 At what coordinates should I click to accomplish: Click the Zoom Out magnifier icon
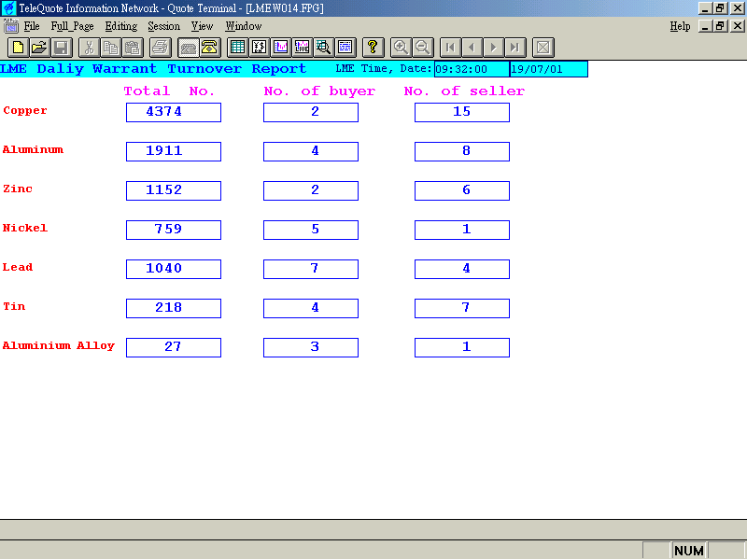(422, 48)
